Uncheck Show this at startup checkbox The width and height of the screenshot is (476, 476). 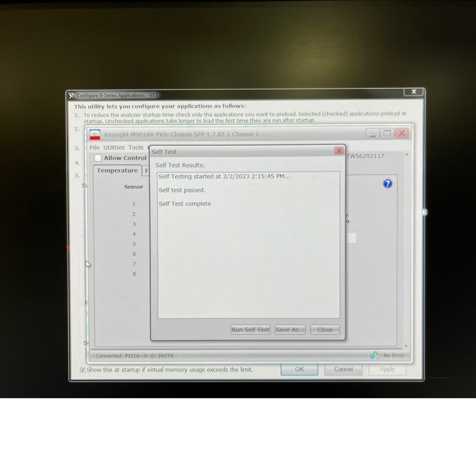point(83,369)
